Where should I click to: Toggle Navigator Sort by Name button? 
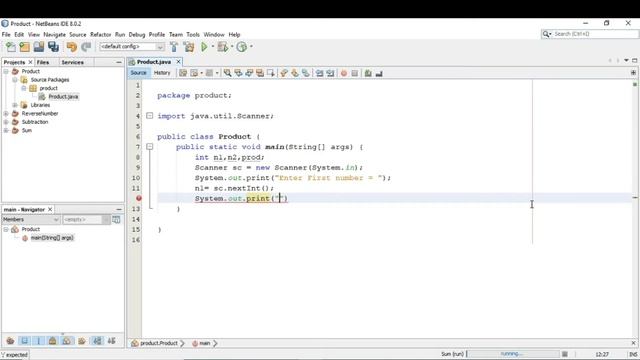pos(97,341)
